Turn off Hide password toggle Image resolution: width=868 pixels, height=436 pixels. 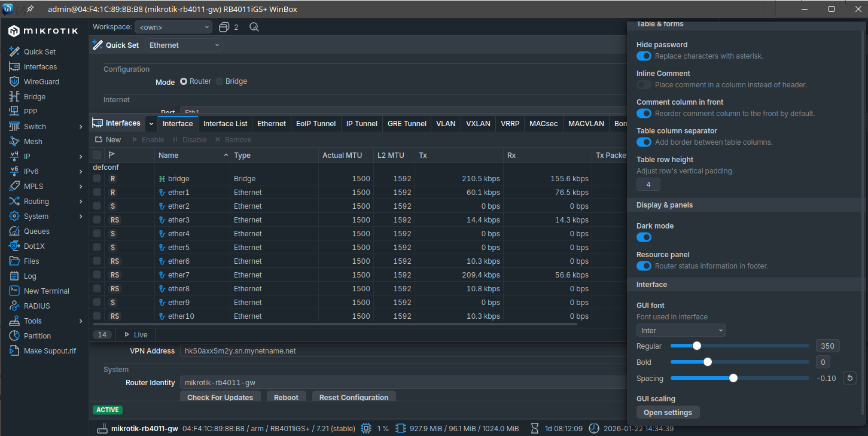[x=644, y=56]
